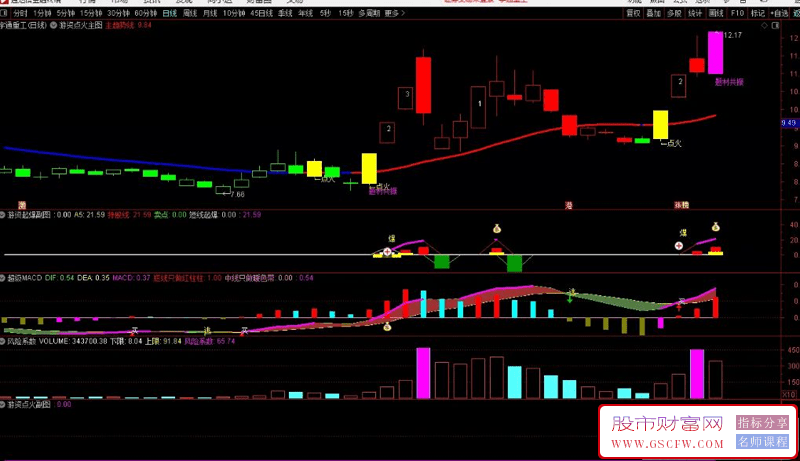Click the magenta candlestick at 12.17 high
Viewport: 800px width, 461px height.
(715, 53)
